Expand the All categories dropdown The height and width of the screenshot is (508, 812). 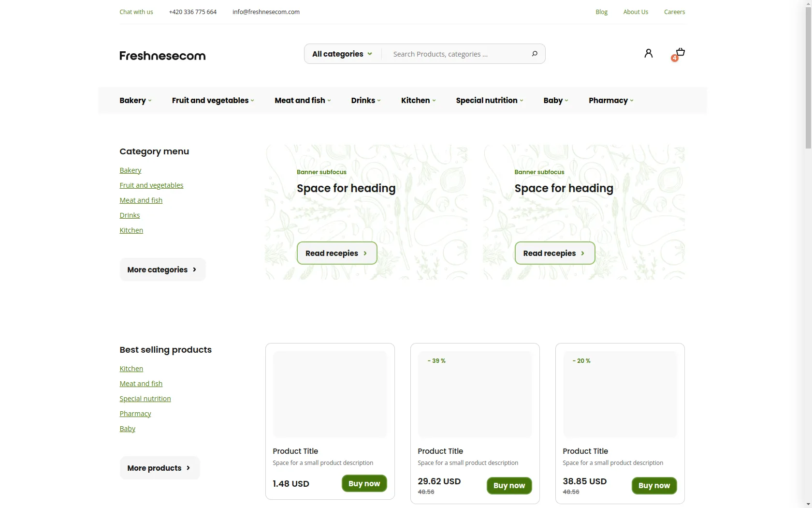(342, 54)
